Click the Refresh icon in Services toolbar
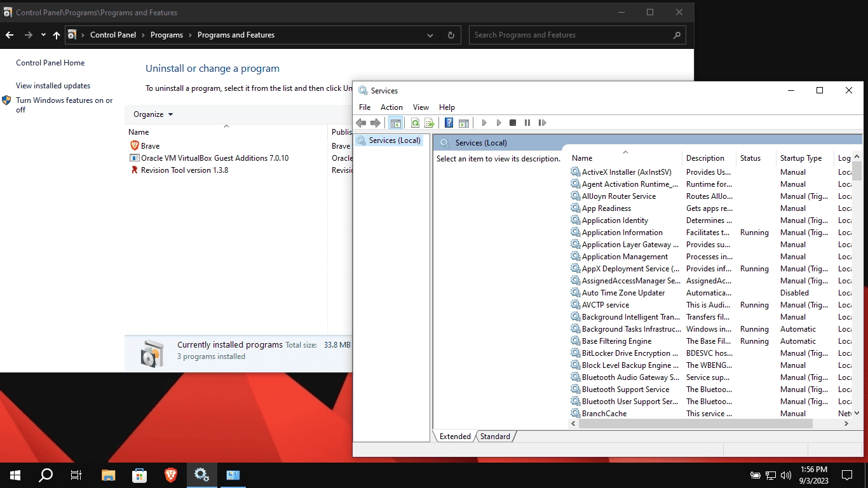 point(415,123)
